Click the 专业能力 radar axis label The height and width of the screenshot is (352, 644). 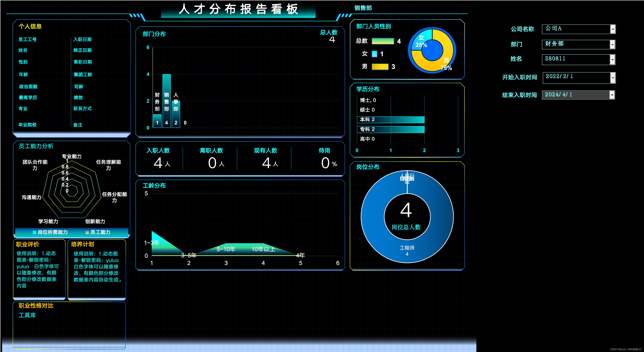click(x=72, y=156)
